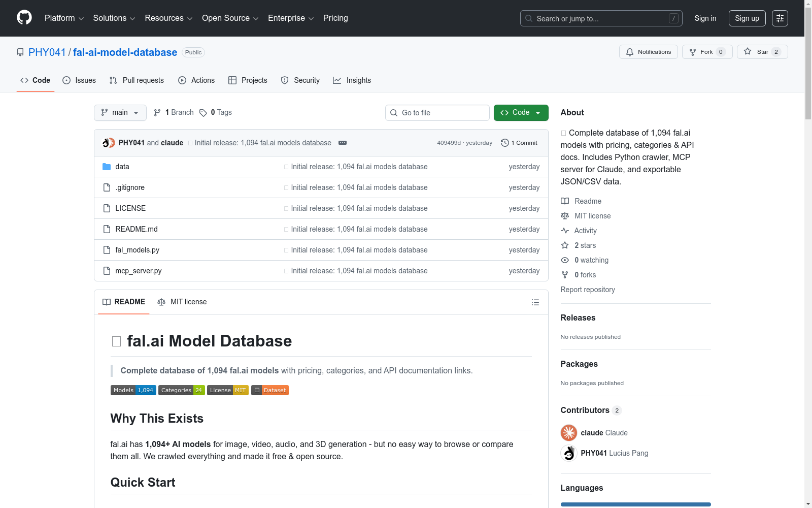Viewport: 812px width, 508px height.
Task: Click the watching eye icon
Action: pos(565,260)
